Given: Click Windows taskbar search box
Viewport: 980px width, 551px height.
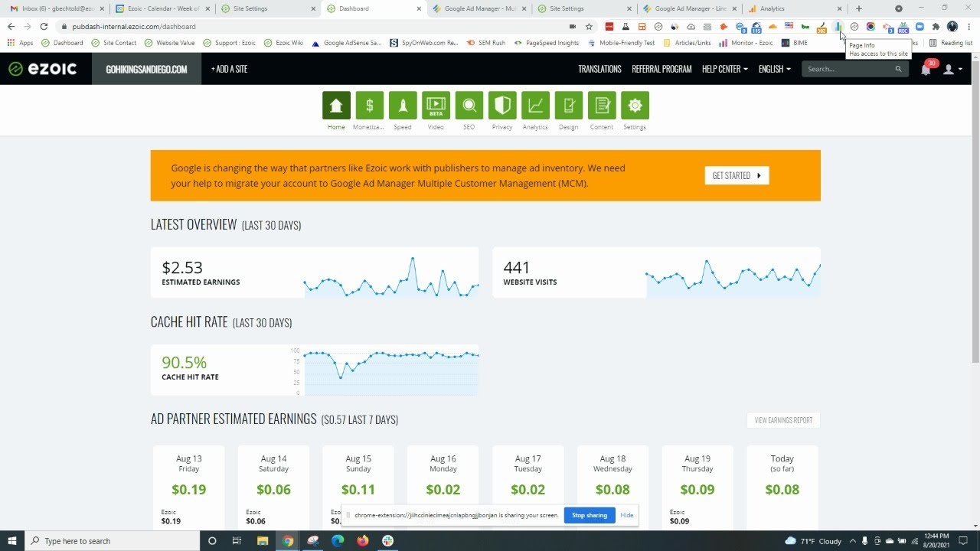Looking at the screenshot, I should [x=112, y=541].
